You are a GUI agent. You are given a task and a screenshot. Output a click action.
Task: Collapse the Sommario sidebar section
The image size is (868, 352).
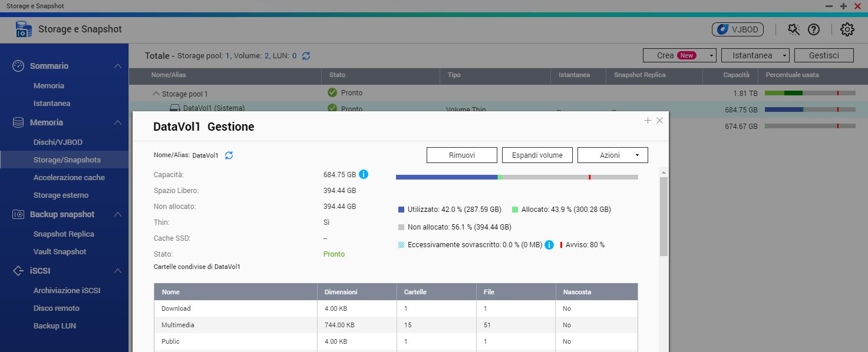pyautogui.click(x=118, y=66)
